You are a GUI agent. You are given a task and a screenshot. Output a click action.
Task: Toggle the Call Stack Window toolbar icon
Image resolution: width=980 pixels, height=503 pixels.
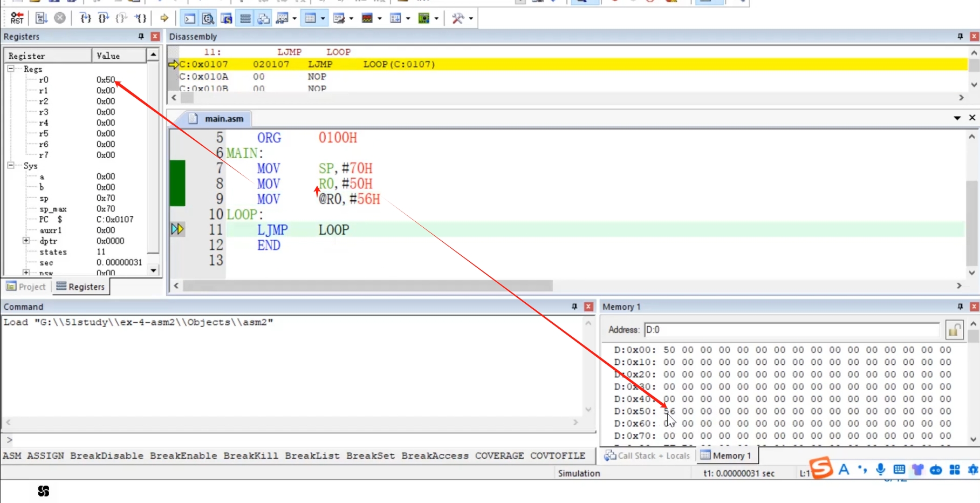click(263, 19)
